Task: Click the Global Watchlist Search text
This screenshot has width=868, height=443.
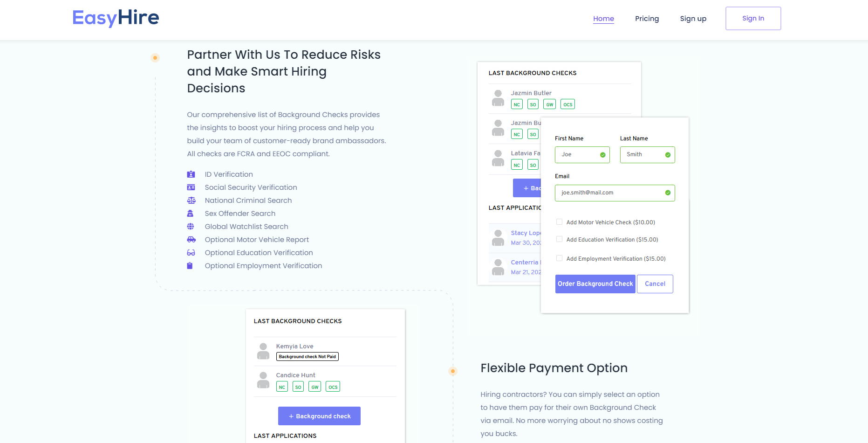Action: (x=246, y=227)
